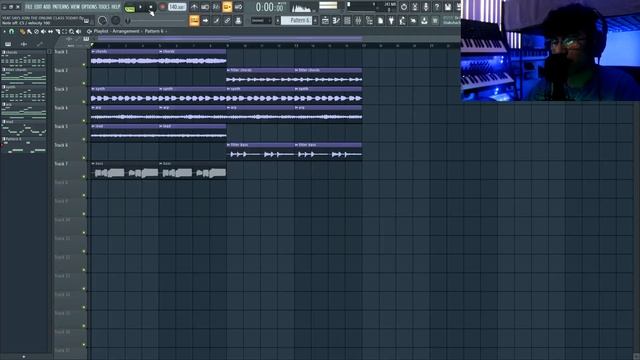Select the dashed-box Select tool
This screenshot has height=360, width=640.
(x=64, y=31)
